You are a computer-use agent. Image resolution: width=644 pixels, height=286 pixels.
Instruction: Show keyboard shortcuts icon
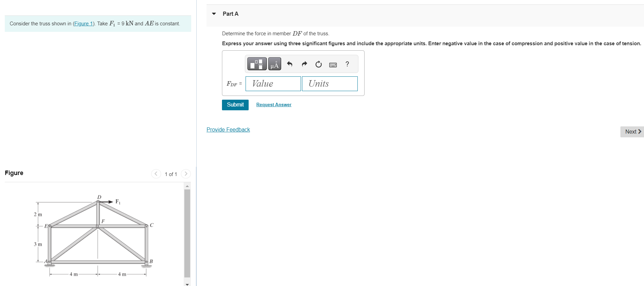pyautogui.click(x=333, y=64)
